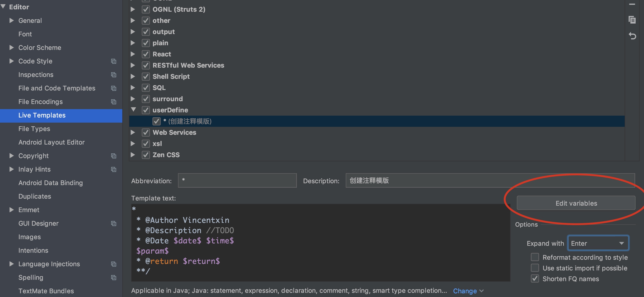Click the project-level icon beside Code Style
Viewport: 644px width, 297px height.
(x=113, y=61)
